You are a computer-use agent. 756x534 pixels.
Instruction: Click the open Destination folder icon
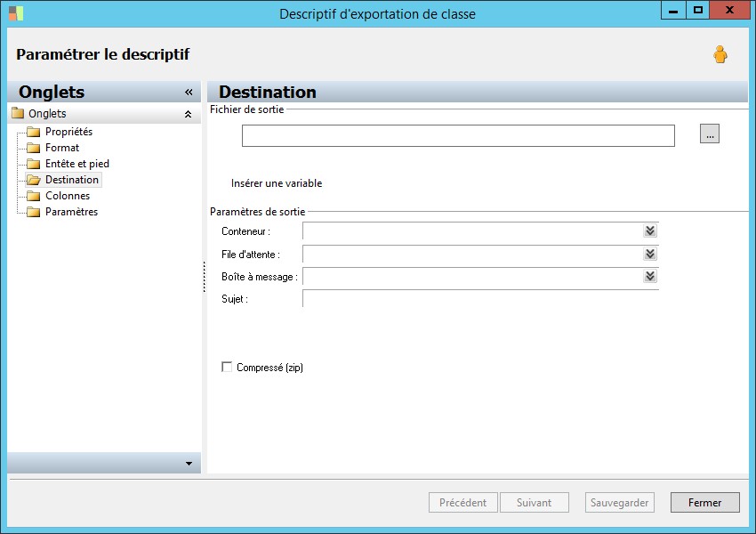(33, 180)
